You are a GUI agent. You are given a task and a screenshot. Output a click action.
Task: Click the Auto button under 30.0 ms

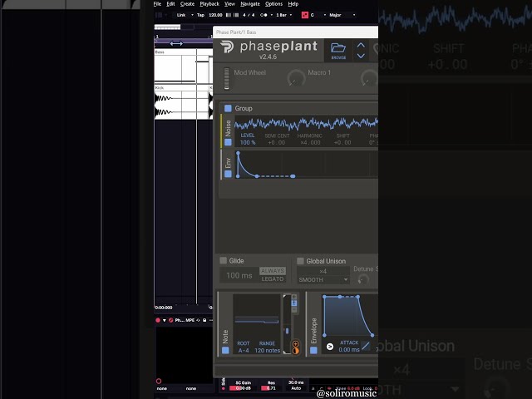296,388
